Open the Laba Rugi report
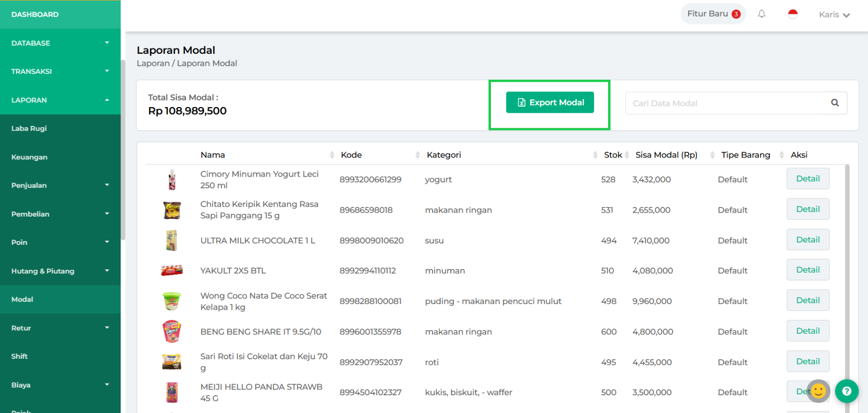The height and width of the screenshot is (413, 868). 29,128
